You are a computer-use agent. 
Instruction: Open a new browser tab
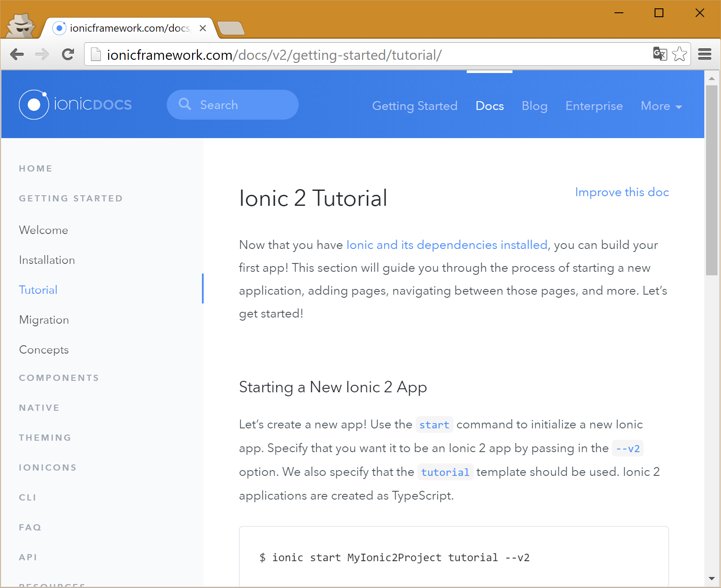pos(231,28)
